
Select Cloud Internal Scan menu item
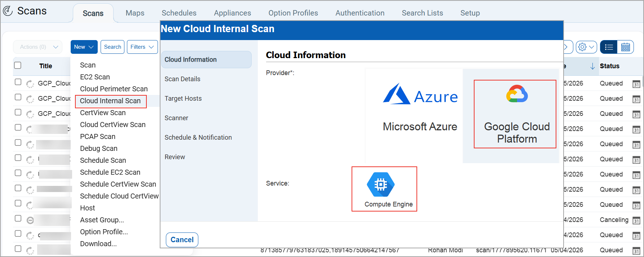pos(110,101)
